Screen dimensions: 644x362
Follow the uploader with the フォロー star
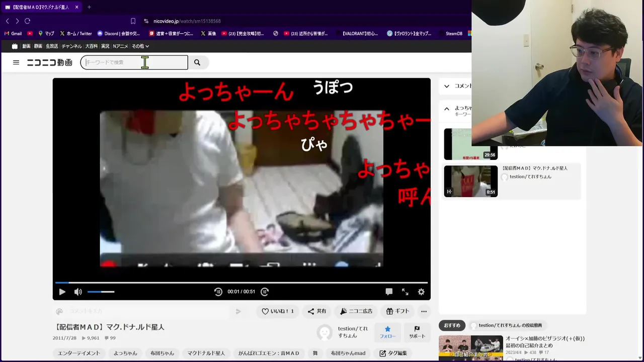(x=387, y=332)
